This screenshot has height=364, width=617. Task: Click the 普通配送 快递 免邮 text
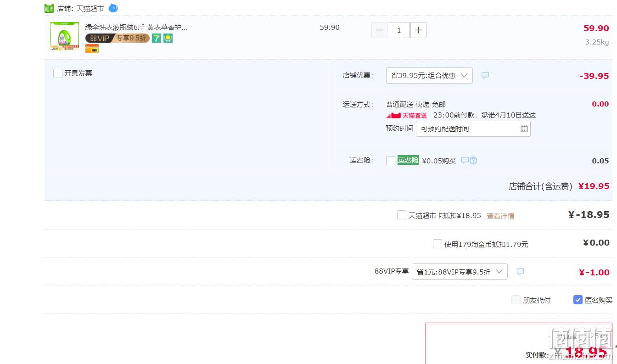click(416, 105)
